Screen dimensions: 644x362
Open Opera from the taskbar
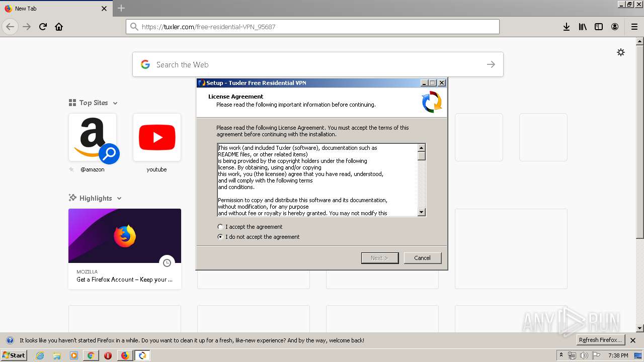coord(108,355)
